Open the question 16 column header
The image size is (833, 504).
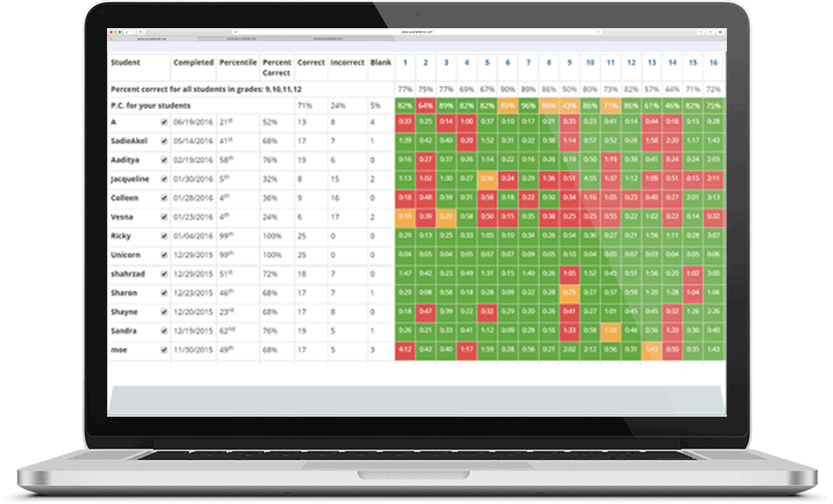tap(713, 63)
